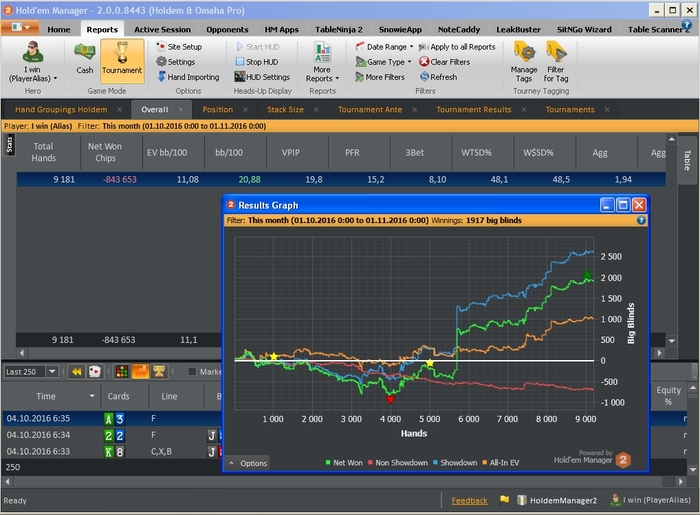Switch to the Position report tab
The height and width of the screenshot is (515, 700).
(x=217, y=109)
